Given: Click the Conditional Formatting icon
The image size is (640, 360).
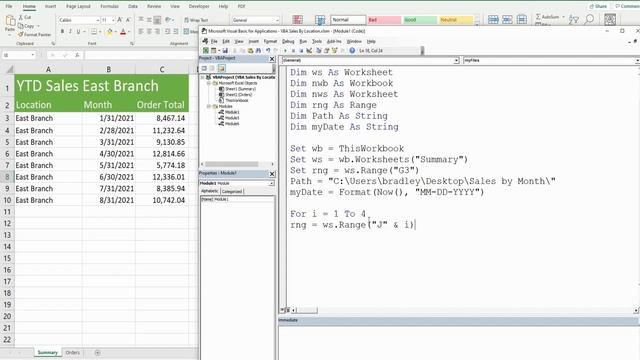Looking at the screenshot, I should [298, 20].
